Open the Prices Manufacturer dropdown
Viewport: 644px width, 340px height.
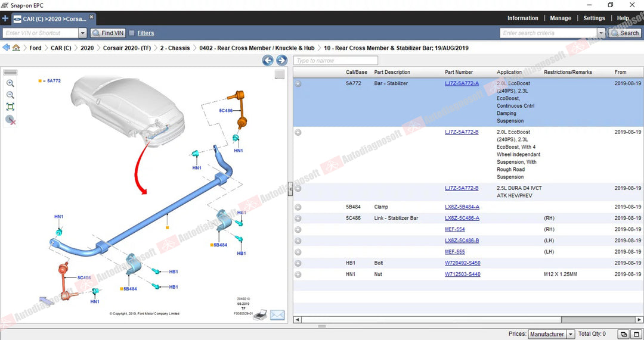click(x=551, y=334)
